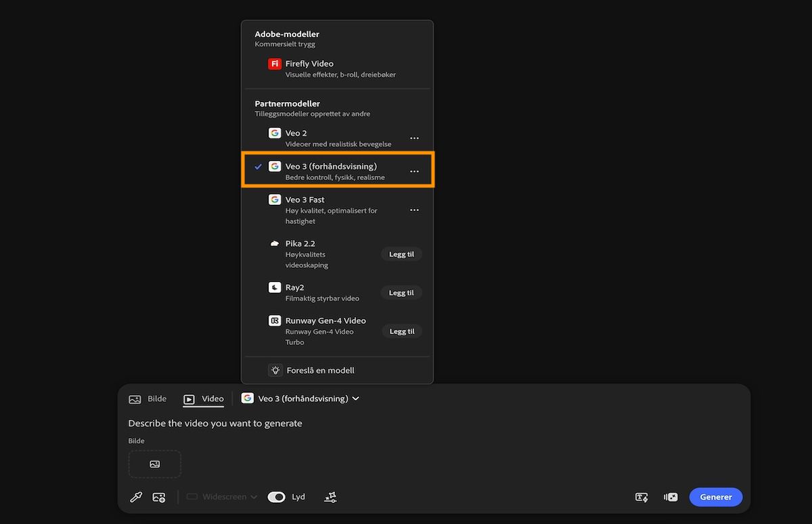Select the Pika 2.2 model entry
Screen dimensions: 812x524
[337, 254]
